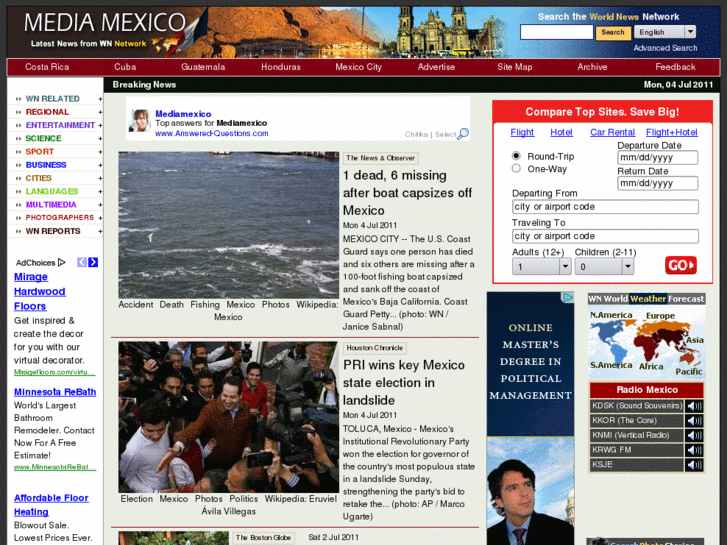This screenshot has width=727, height=545.
Task: Click the PRI election crowd photo
Action: 229,417
